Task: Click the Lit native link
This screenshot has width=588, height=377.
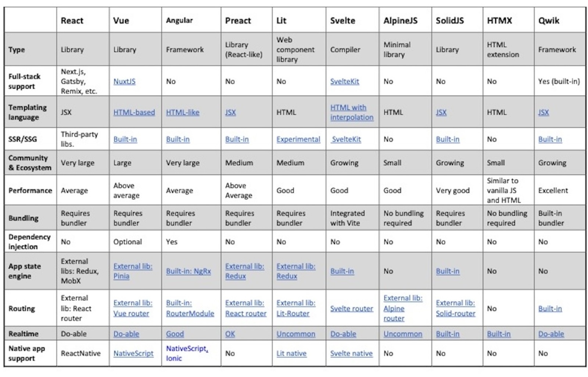Action: pos(291,353)
